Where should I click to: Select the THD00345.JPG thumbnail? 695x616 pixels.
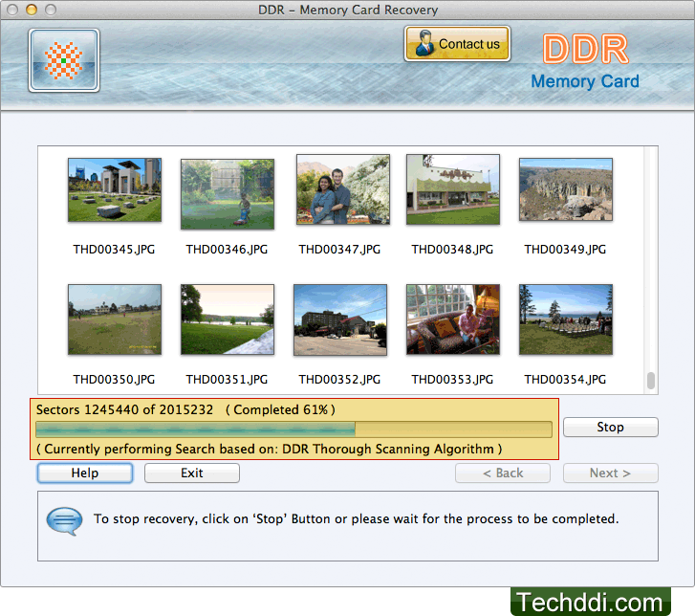[x=115, y=189]
